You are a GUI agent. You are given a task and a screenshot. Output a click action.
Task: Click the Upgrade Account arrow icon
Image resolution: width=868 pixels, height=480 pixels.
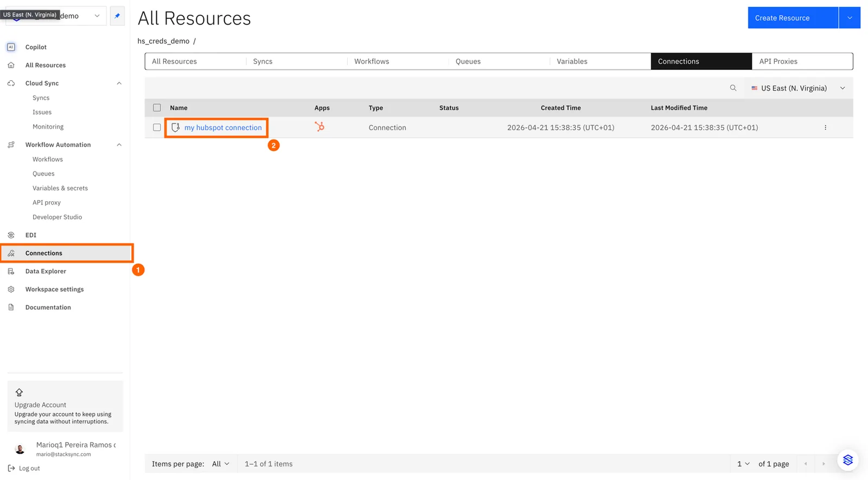19,392
